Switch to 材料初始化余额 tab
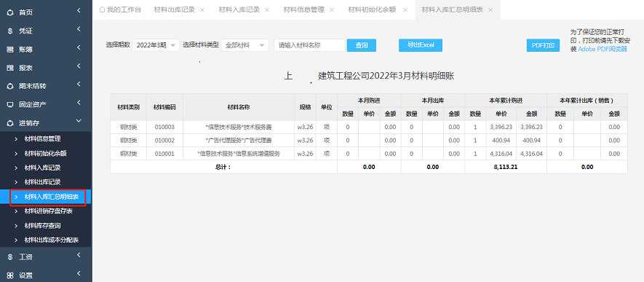 372,10
